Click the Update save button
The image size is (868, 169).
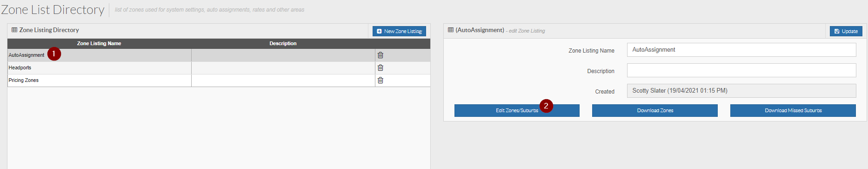pos(846,31)
